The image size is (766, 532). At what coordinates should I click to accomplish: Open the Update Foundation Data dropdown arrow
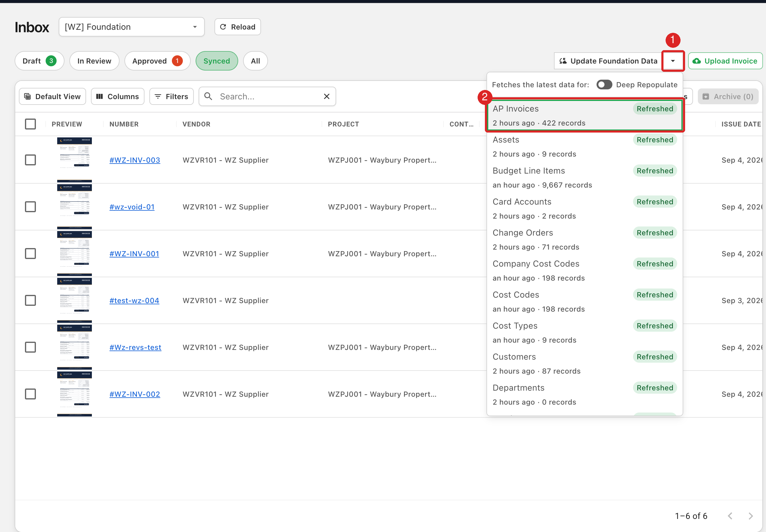click(x=673, y=61)
